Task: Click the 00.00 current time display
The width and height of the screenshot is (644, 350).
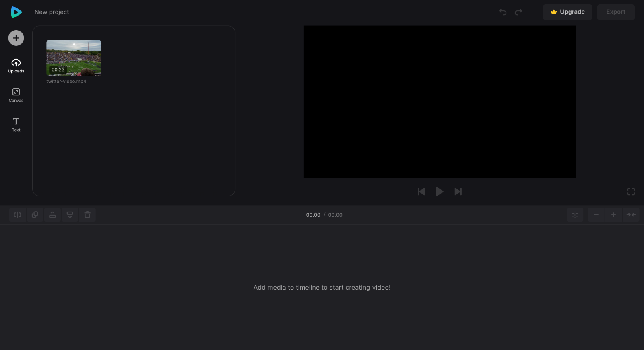Action: point(313,215)
